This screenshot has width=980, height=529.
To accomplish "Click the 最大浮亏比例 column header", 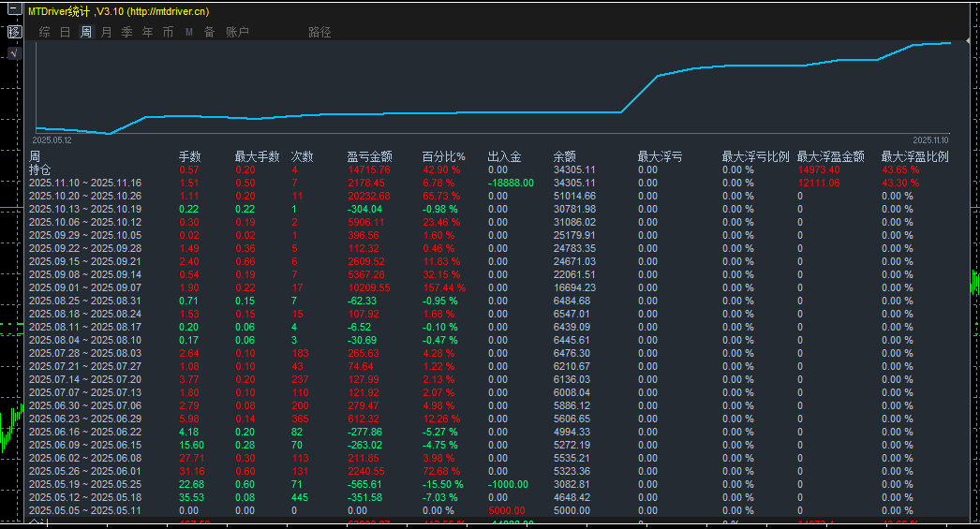I will click(x=755, y=156).
